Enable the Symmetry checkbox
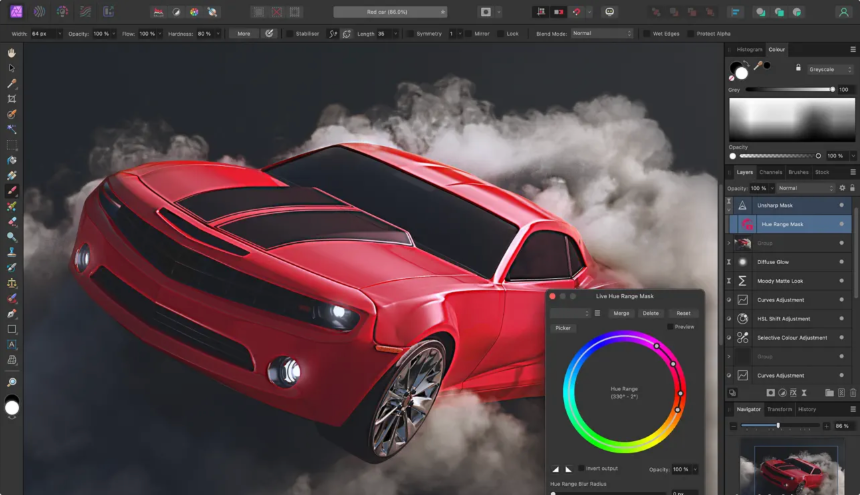The width and height of the screenshot is (860, 495). [410, 33]
